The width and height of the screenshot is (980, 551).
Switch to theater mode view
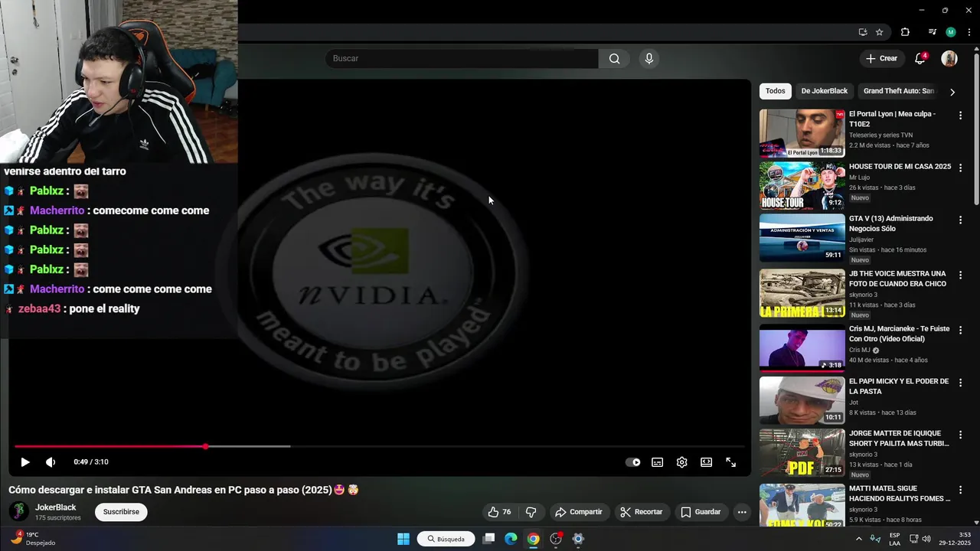[706, 462]
